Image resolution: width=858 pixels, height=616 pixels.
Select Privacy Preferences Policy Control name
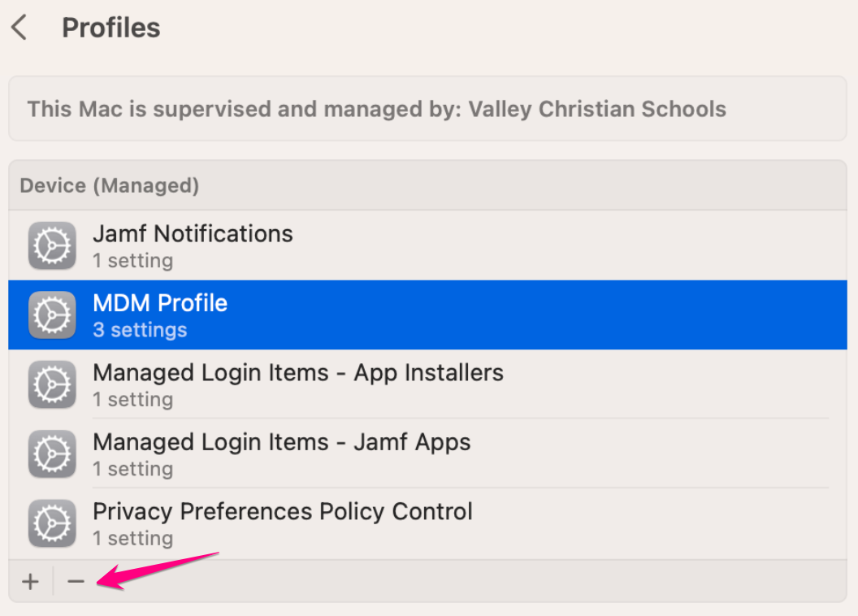[282, 512]
